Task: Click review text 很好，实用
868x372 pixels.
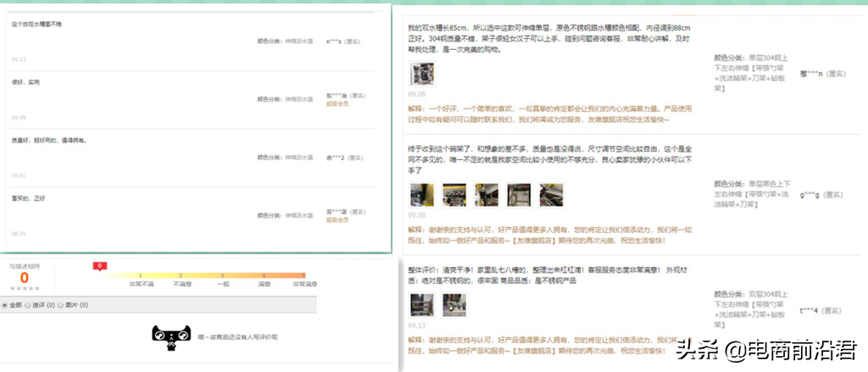Action: click(x=25, y=82)
